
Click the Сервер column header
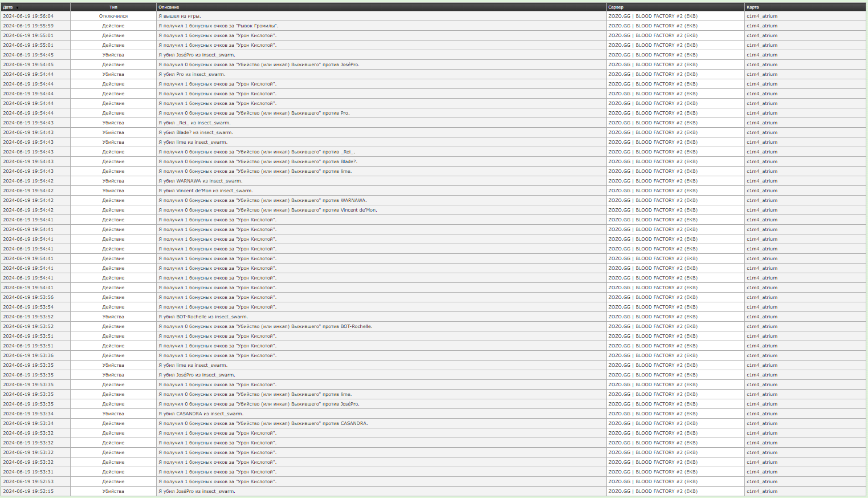pyautogui.click(x=616, y=7)
